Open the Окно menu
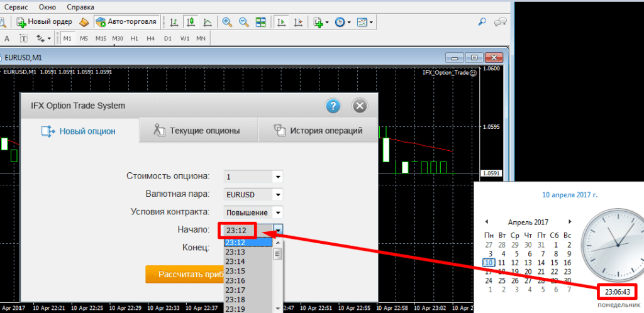This screenshot has width=644, height=313. point(48,7)
